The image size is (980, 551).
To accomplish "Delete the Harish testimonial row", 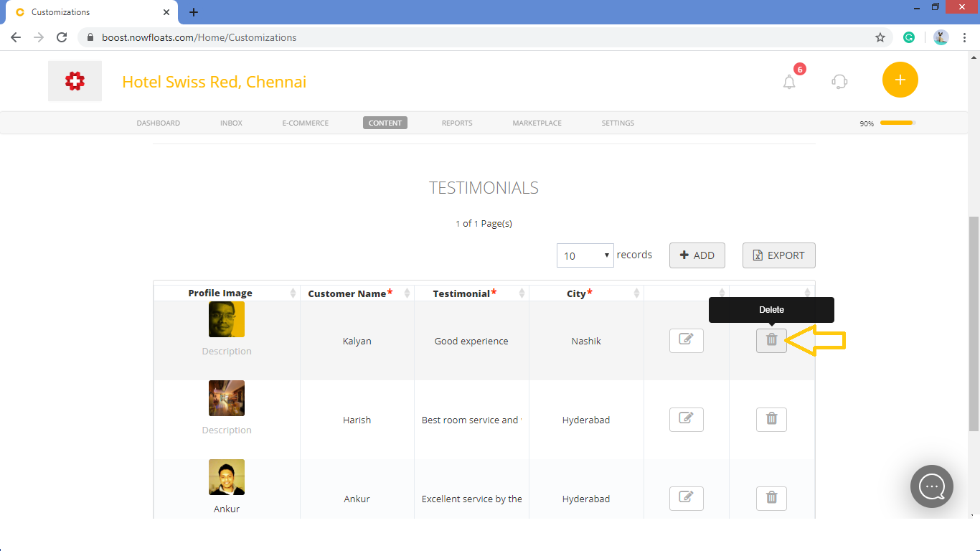I will pyautogui.click(x=771, y=420).
